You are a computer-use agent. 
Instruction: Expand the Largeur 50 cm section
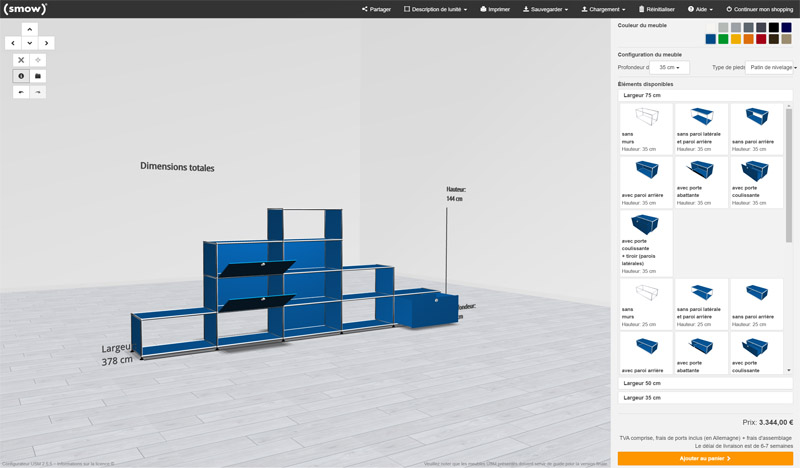705,383
